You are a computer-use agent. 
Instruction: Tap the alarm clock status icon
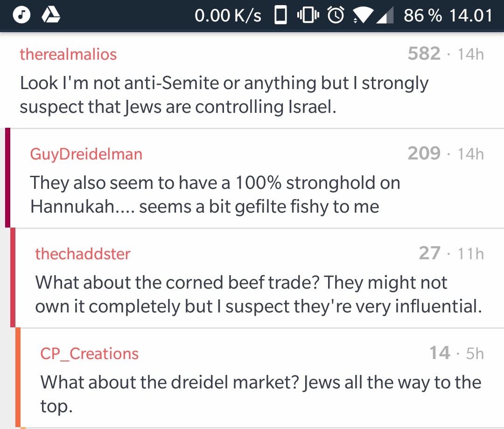tap(335, 16)
